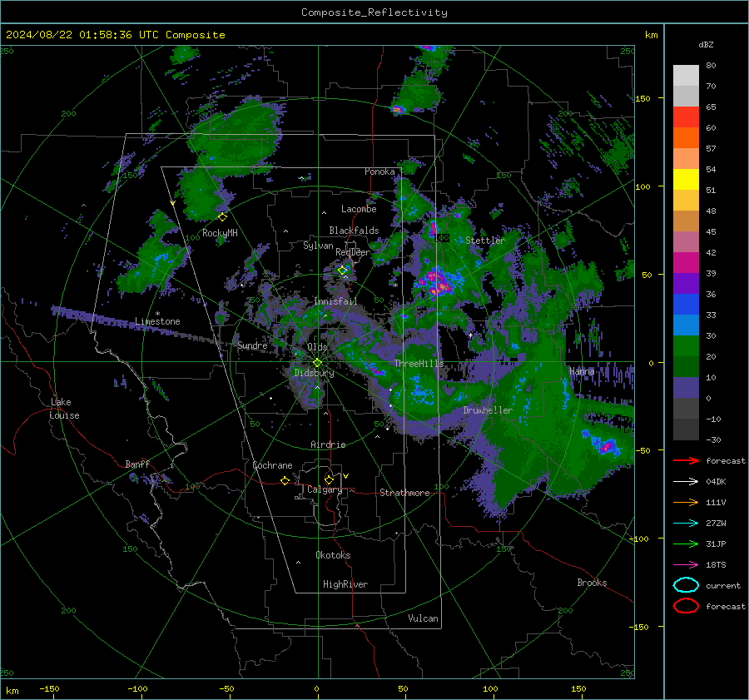
Task: Click the yellow diamond marker near RockyMH
Action: coord(222,217)
